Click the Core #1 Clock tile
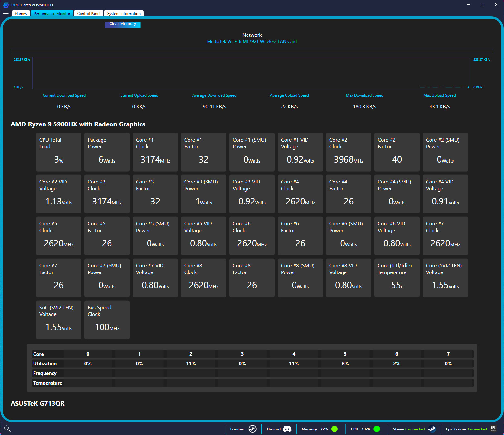504x435 pixels. (x=155, y=152)
